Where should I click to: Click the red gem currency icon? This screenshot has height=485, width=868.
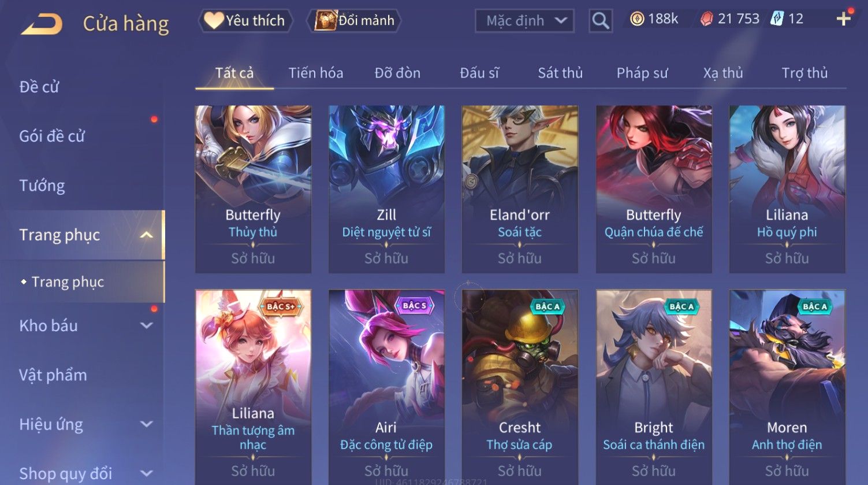[x=706, y=20]
